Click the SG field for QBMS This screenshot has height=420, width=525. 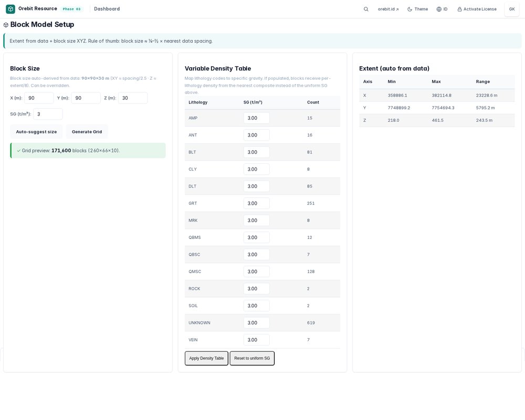point(256,237)
